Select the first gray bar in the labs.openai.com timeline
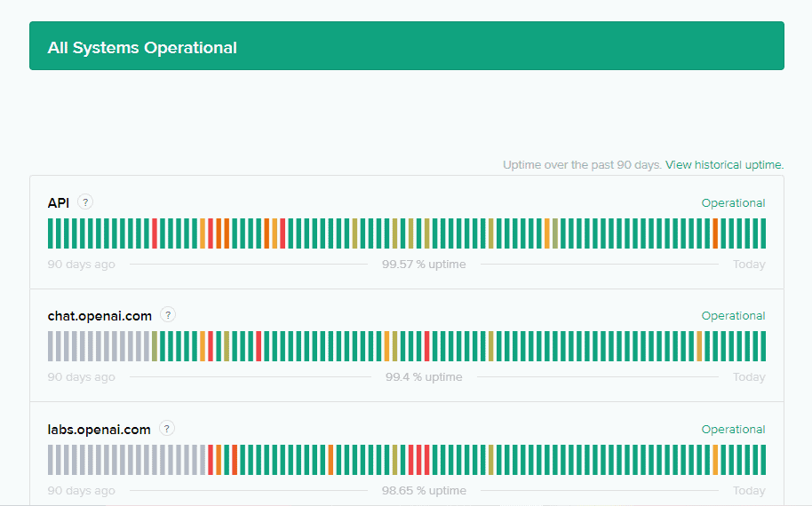Image resolution: width=812 pixels, height=506 pixels. click(51, 460)
